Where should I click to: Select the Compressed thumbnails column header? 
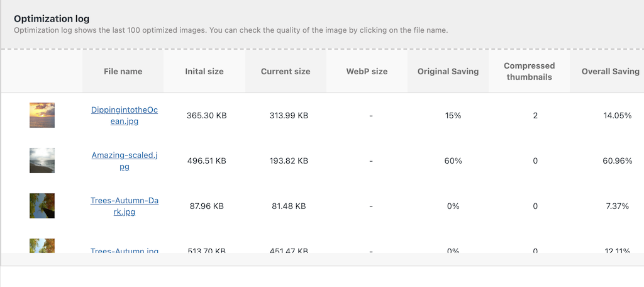[x=530, y=71]
